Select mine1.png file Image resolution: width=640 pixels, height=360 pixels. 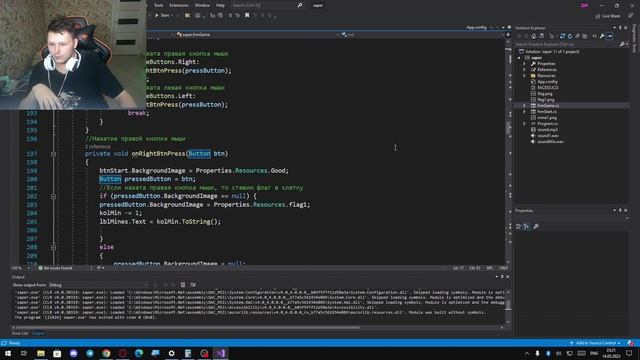[547, 118]
